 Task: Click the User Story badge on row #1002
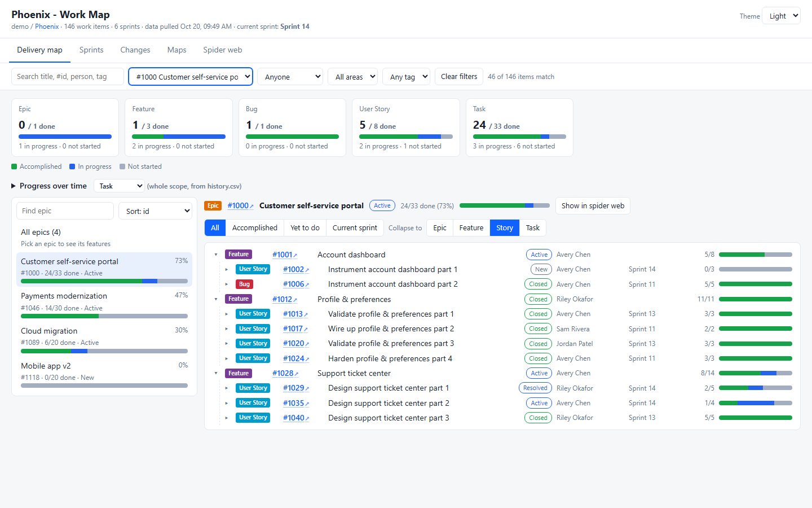[x=253, y=269]
